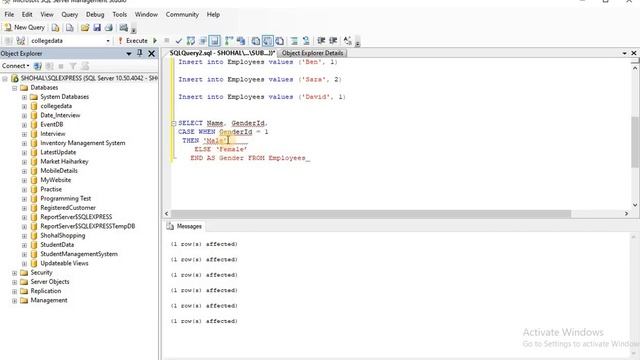This screenshot has width=640, height=360.
Task: Open the Database Engine Query icon
Action: click(56, 28)
